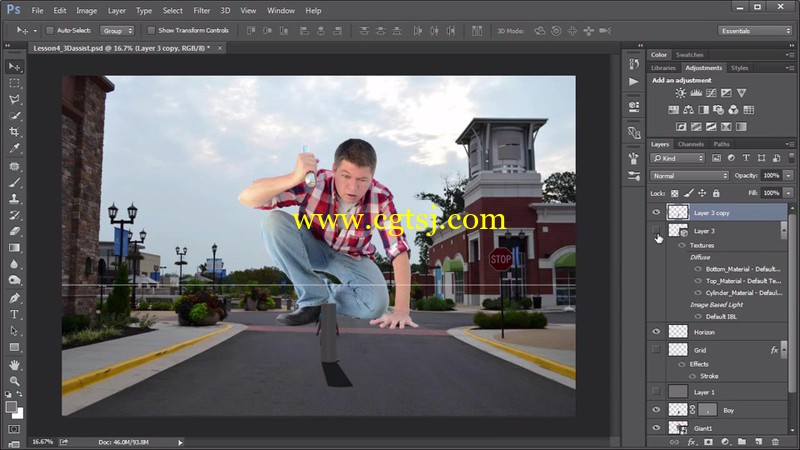Collapse Grid layer effects arrow
Image resolution: width=800 pixels, height=450 pixels.
coord(784,349)
